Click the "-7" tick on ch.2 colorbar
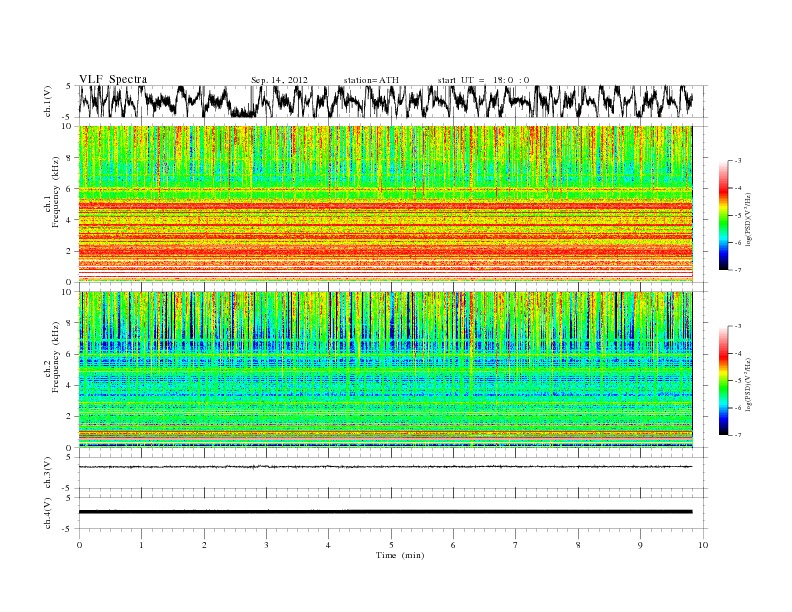The height and width of the screenshot is (612, 792). pyautogui.click(x=737, y=435)
